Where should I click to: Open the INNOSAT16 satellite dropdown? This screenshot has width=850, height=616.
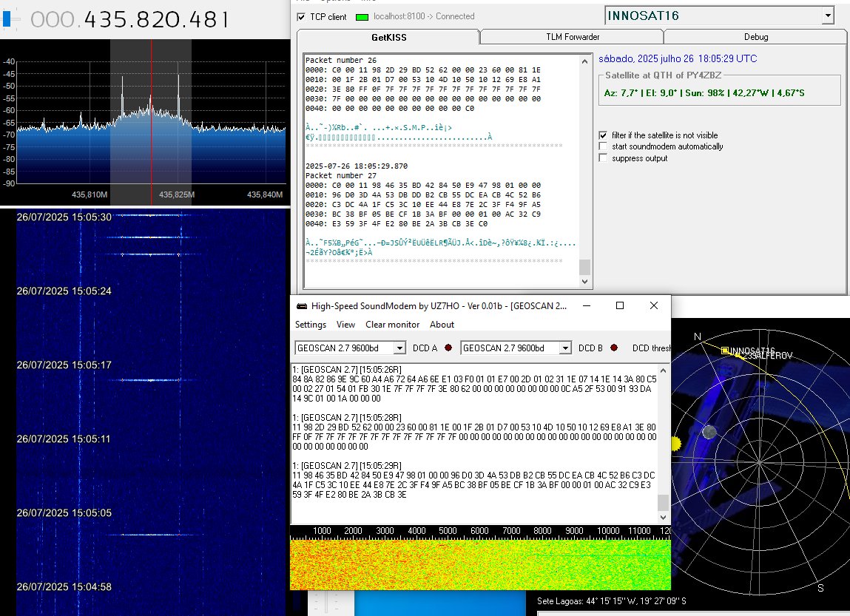[x=828, y=16]
